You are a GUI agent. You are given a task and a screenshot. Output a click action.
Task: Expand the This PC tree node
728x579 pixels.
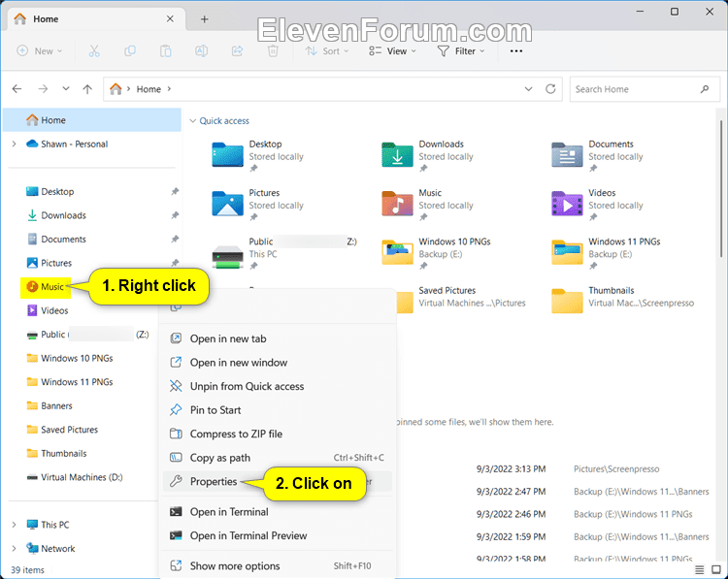tap(14, 525)
